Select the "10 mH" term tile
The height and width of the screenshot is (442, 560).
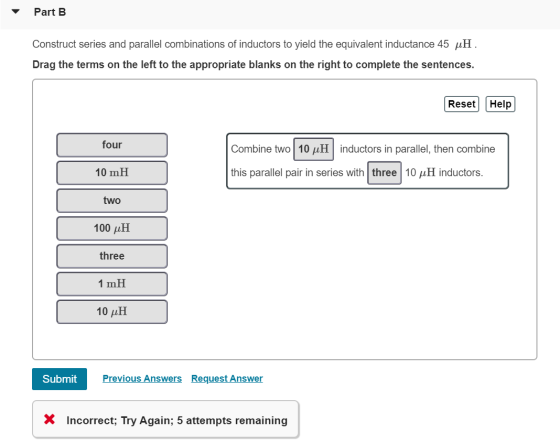coord(112,173)
